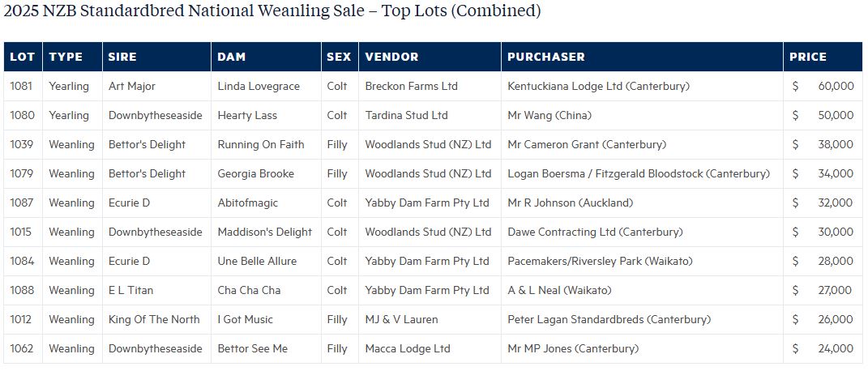Select sire King Of The North
The height and width of the screenshot is (371, 868).
(x=154, y=319)
